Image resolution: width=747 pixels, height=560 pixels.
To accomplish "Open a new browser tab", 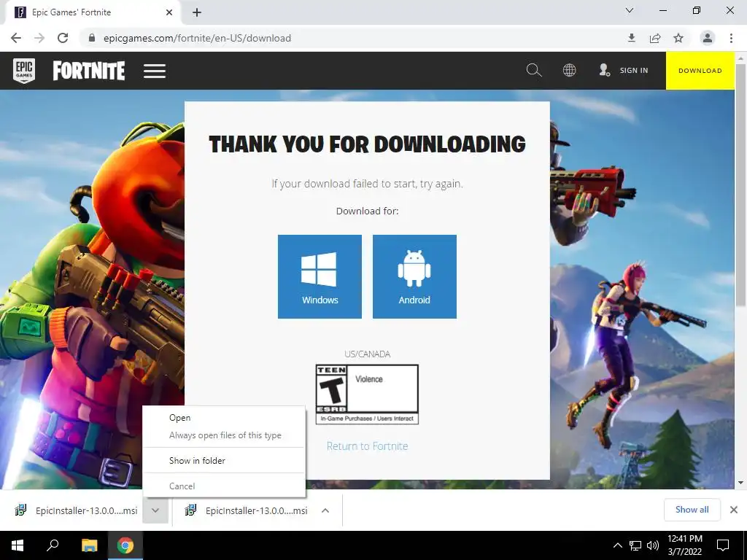I will click(x=197, y=12).
